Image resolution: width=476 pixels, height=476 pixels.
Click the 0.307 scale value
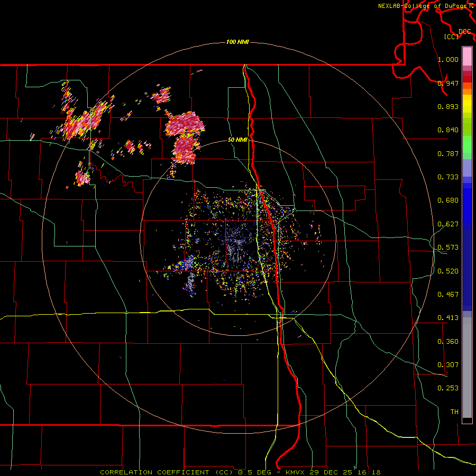pos(448,365)
